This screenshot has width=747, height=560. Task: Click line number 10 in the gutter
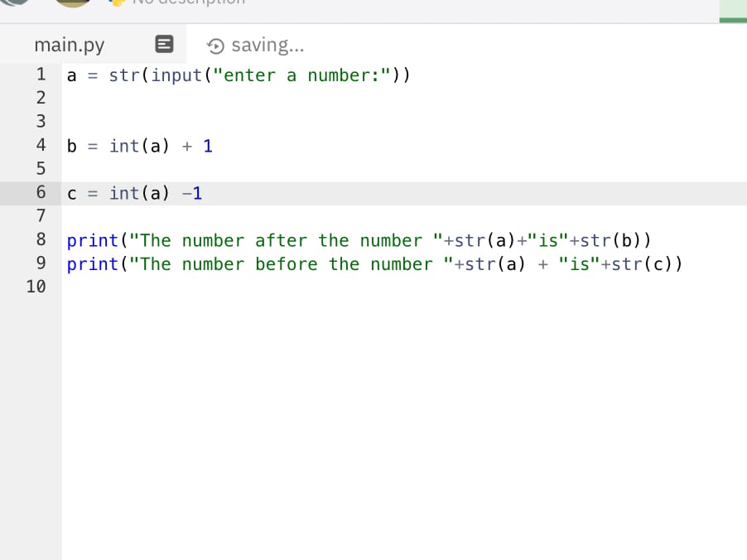point(36,287)
